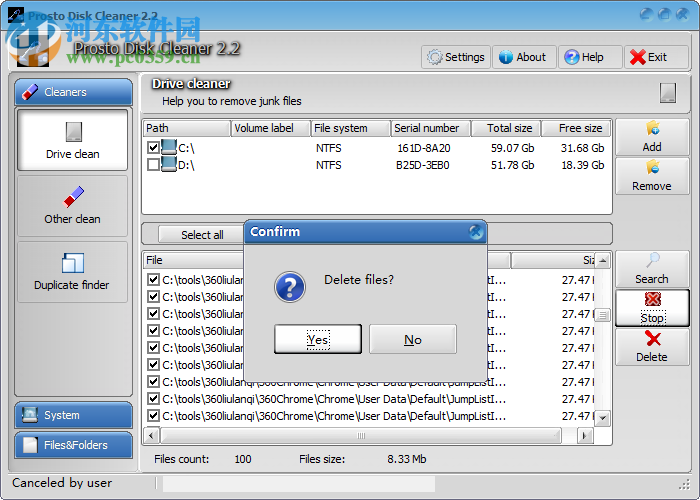This screenshot has width=700, height=500.
Task: Click the horizontal scrollbar thumb
Action: (x=361, y=435)
